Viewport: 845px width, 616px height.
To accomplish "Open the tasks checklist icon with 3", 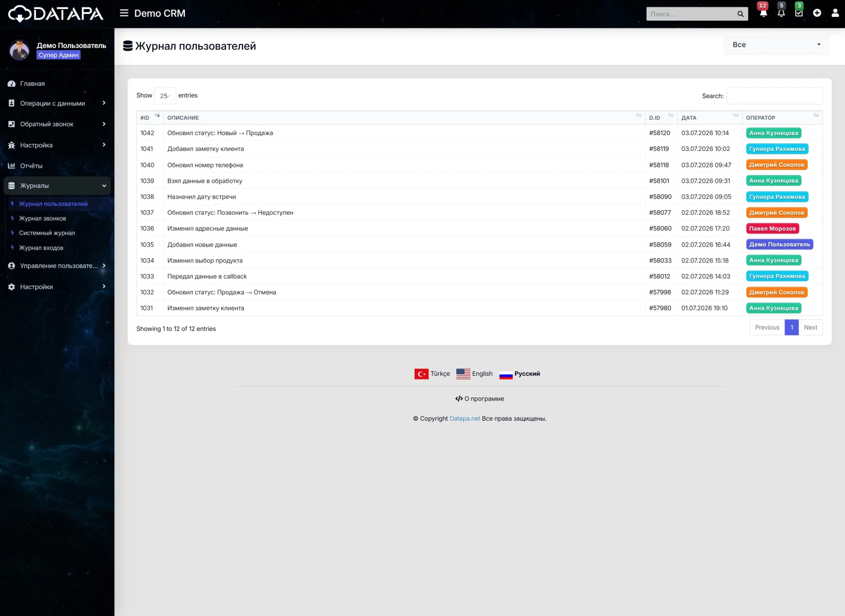I will point(799,13).
